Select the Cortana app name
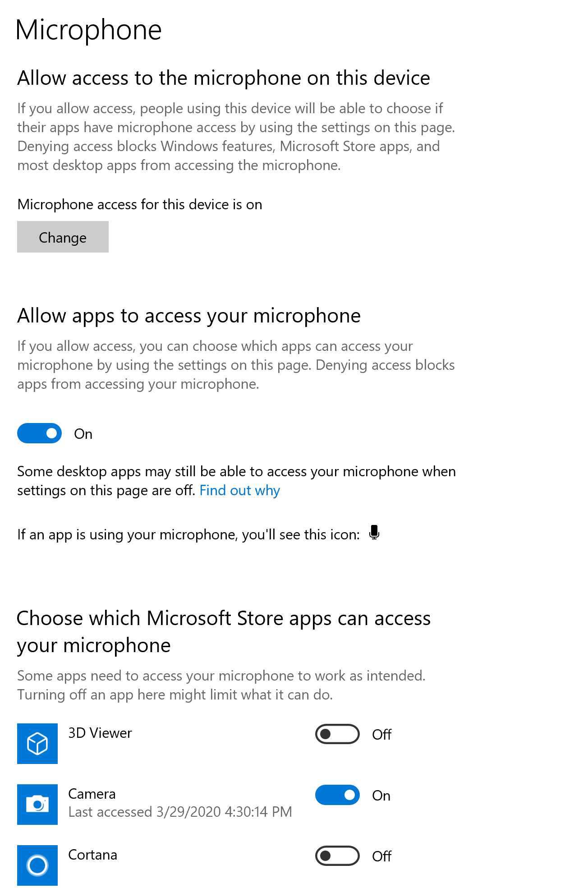 tap(92, 855)
